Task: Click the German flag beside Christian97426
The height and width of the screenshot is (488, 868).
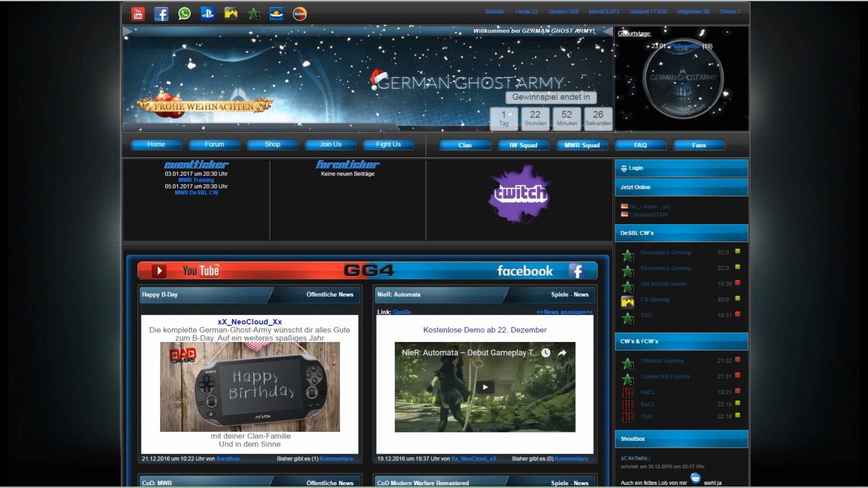Action: (624, 214)
